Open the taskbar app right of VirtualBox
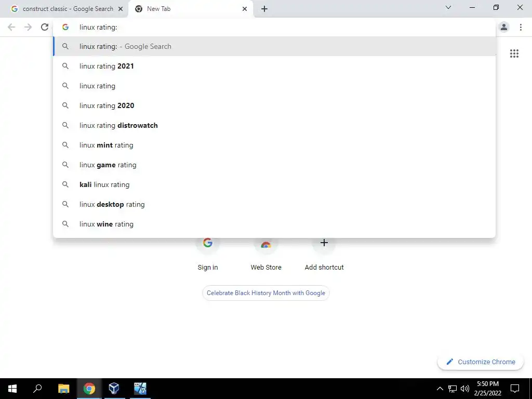 click(140, 389)
